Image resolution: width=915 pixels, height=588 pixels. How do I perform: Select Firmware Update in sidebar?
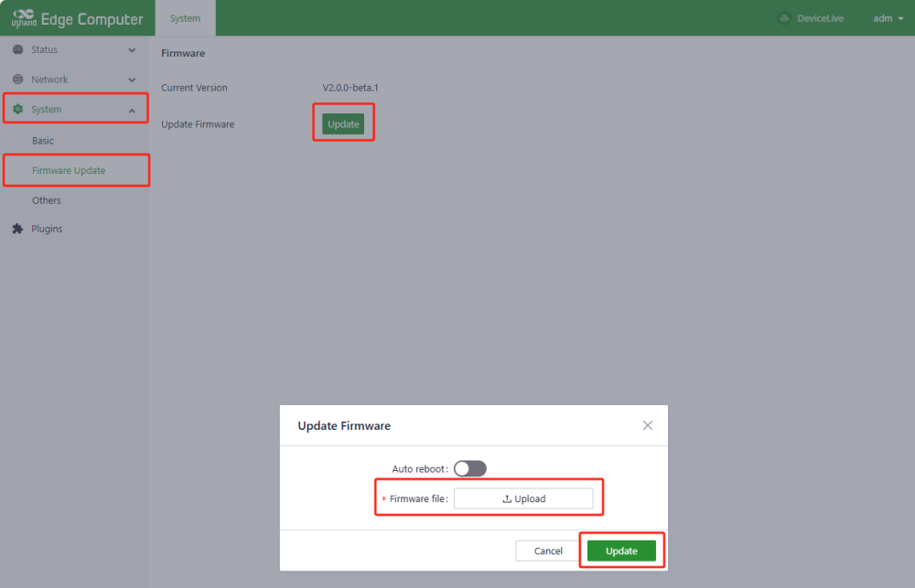click(x=69, y=170)
